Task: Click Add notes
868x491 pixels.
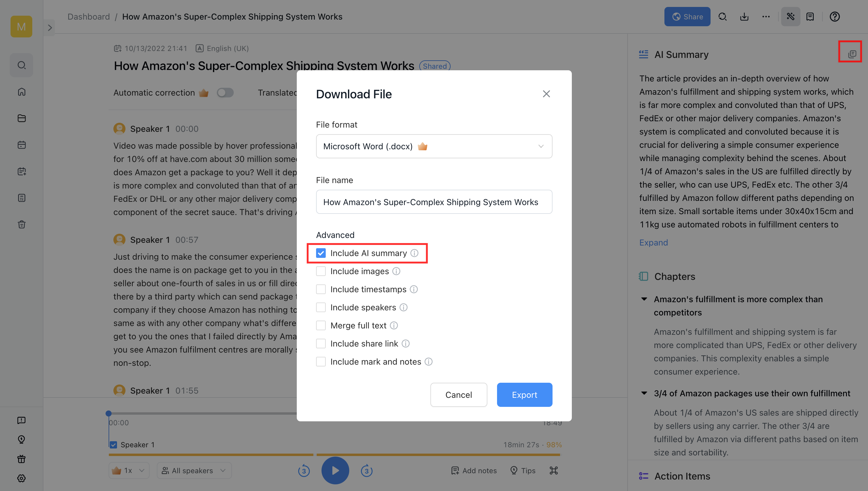Action: [474, 470]
